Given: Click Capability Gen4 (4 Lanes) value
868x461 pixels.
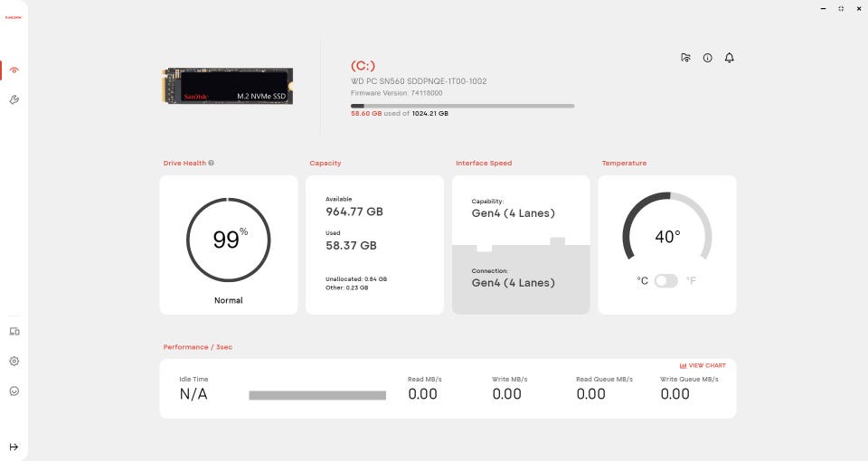Looking at the screenshot, I should [514, 213].
